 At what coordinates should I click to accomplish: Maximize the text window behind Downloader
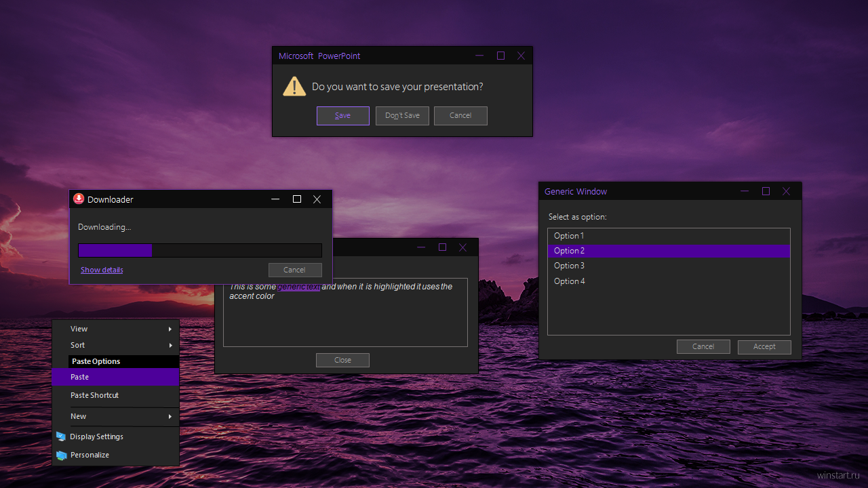[x=442, y=247]
